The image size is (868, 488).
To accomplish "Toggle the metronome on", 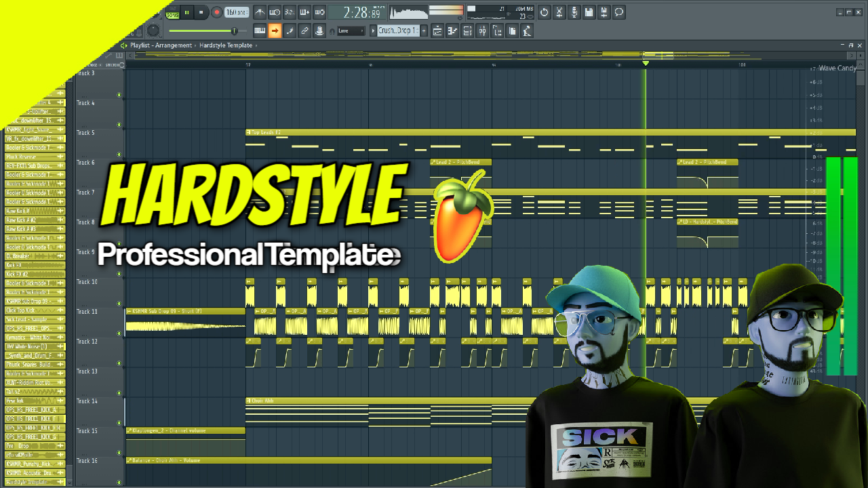I will pyautogui.click(x=260, y=12).
